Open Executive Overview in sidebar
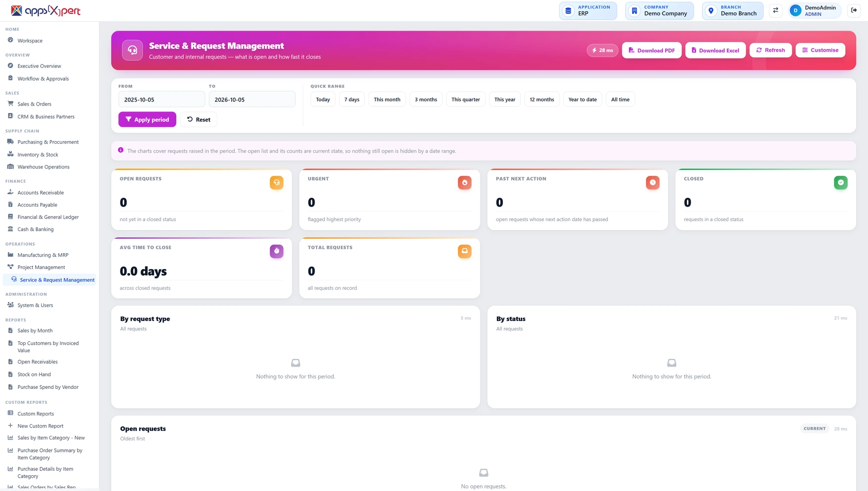The image size is (868, 491). [x=39, y=66]
